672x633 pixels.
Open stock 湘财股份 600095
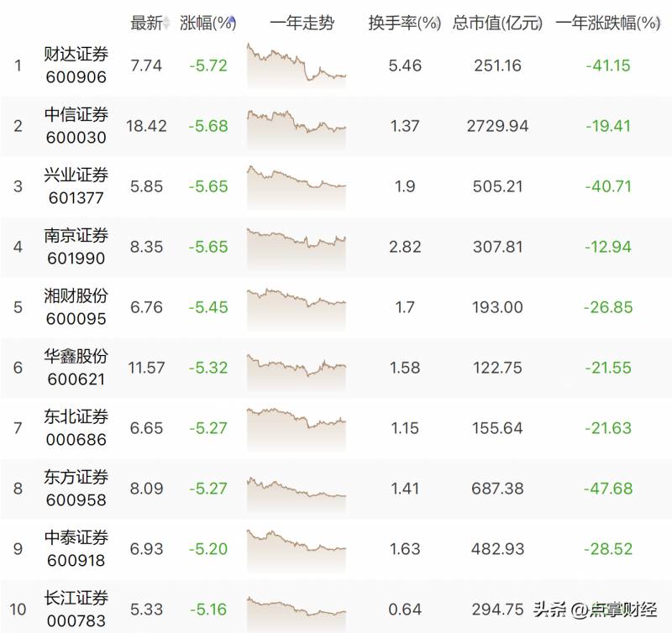pos(76,307)
